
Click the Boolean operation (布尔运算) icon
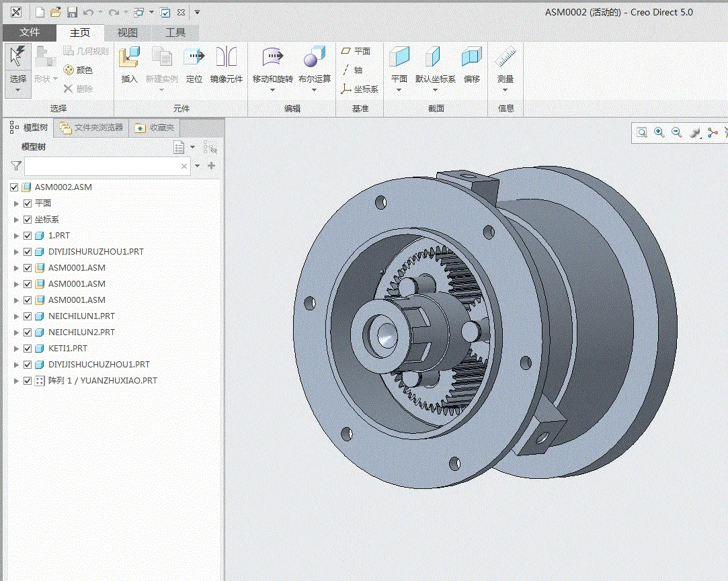(314, 58)
